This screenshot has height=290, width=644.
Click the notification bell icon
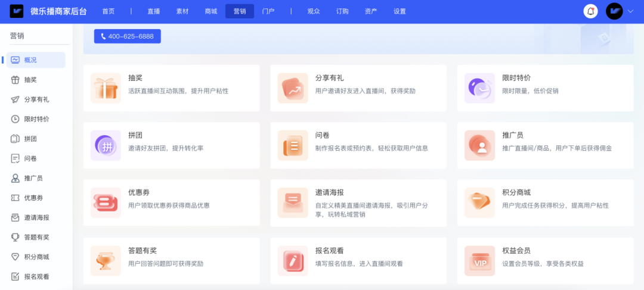590,11
